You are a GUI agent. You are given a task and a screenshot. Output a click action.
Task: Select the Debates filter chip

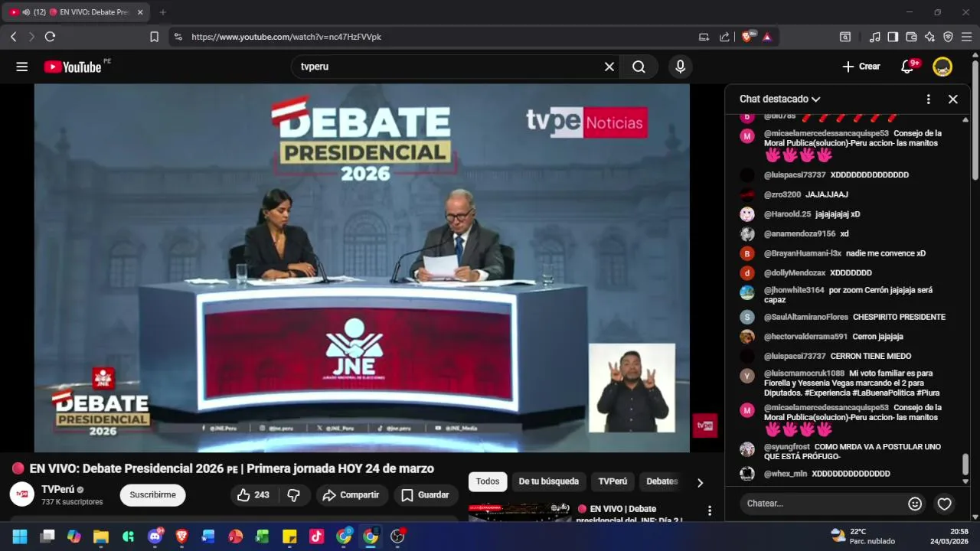pyautogui.click(x=662, y=481)
